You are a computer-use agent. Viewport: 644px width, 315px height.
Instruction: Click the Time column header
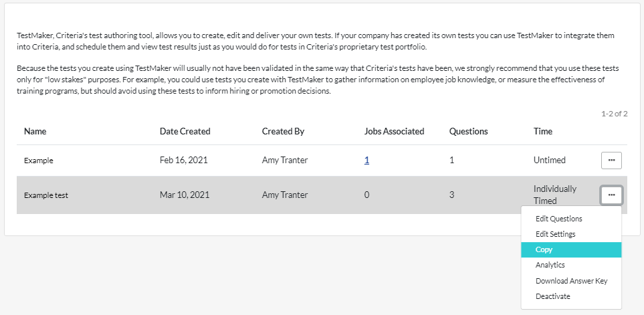(542, 132)
